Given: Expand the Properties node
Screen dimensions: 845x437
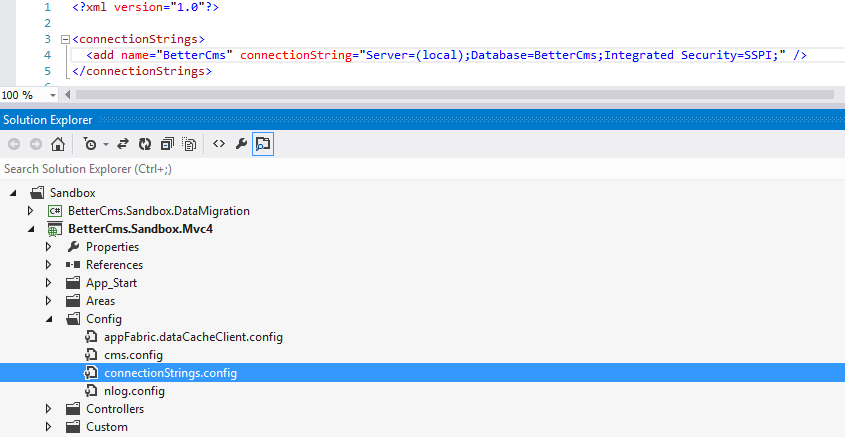Looking at the screenshot, I should click(49, 247).
